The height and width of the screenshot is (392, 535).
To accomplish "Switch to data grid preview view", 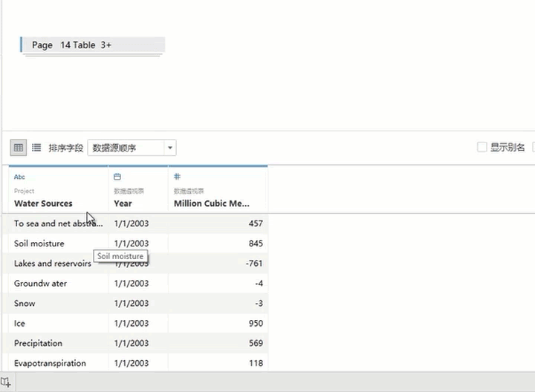I will point(19,148).
